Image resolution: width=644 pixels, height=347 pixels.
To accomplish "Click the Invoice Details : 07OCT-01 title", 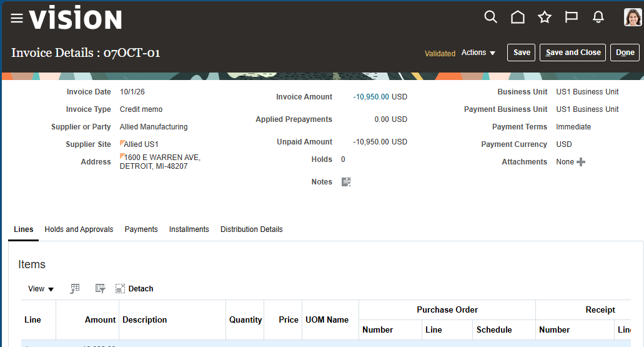I will point(86,53).
